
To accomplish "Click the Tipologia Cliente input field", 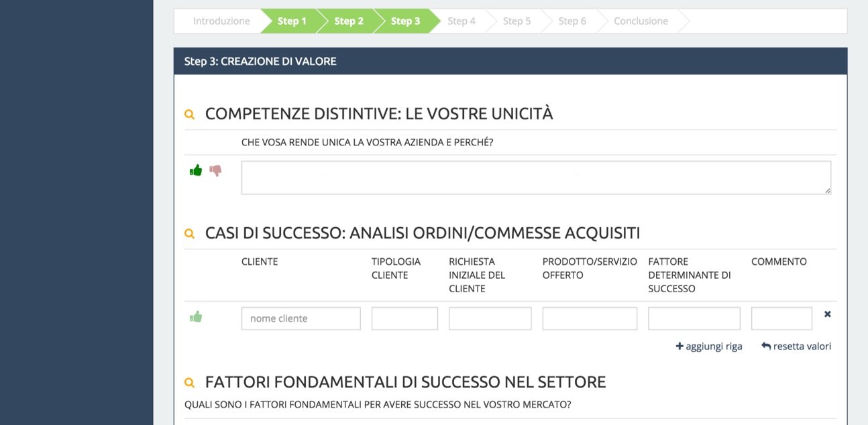I will [x=404, y=318].
